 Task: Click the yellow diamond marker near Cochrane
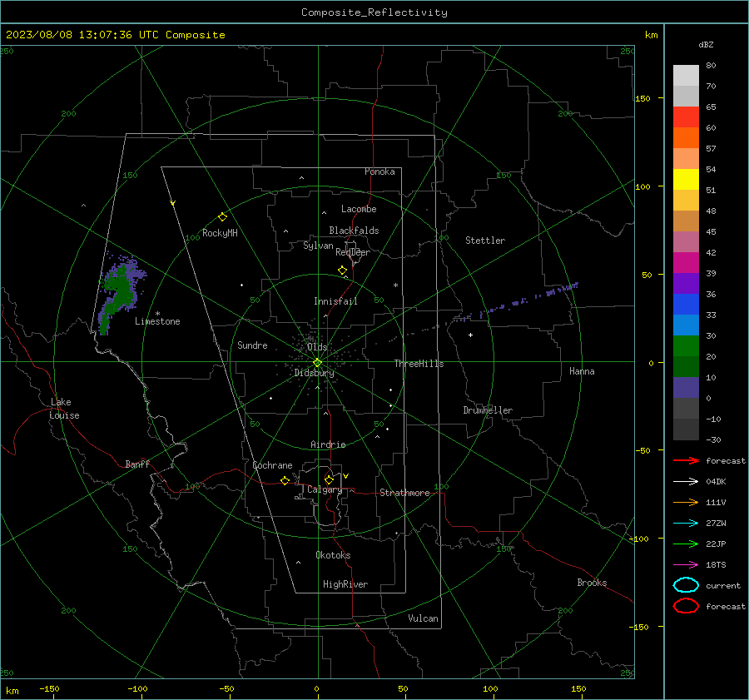(x=285, y=480)
